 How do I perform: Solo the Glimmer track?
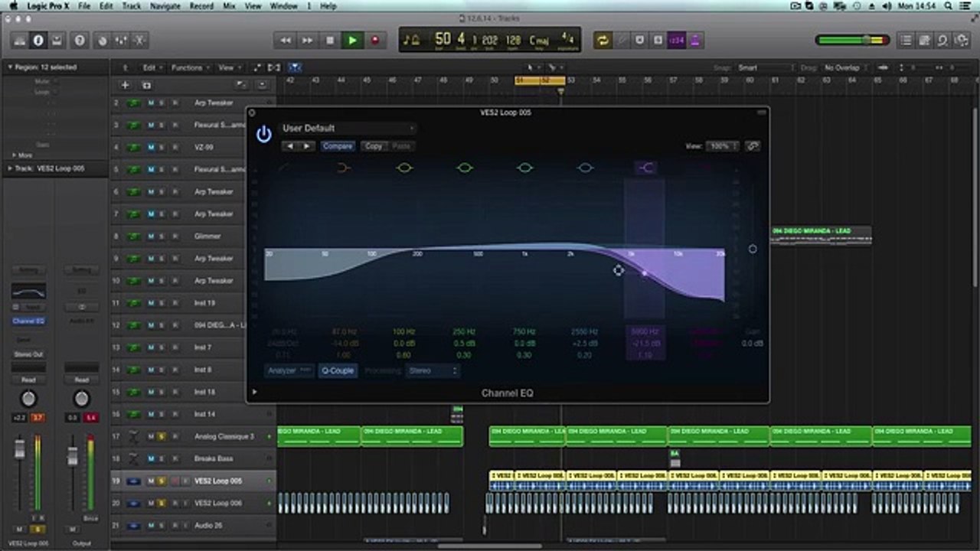(162, 236)
